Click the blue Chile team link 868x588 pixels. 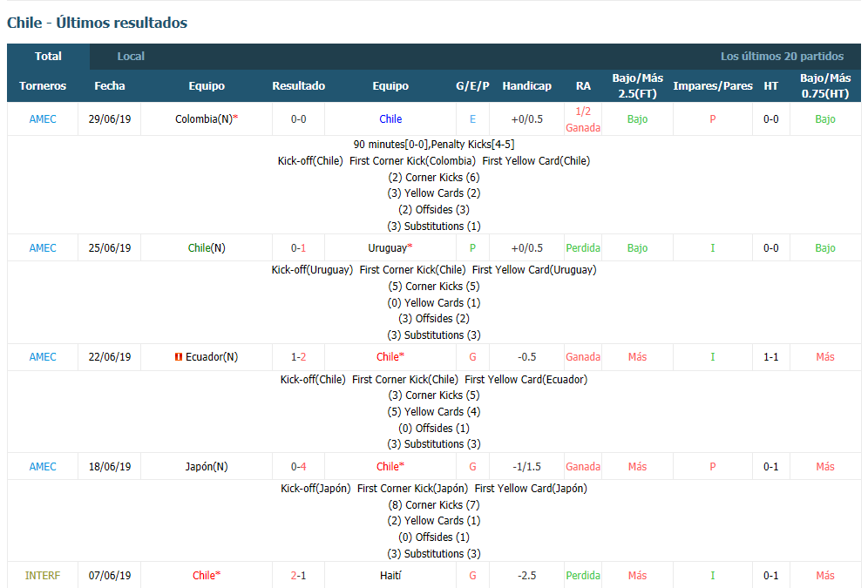pyautogui.click(x=390, y=119)
